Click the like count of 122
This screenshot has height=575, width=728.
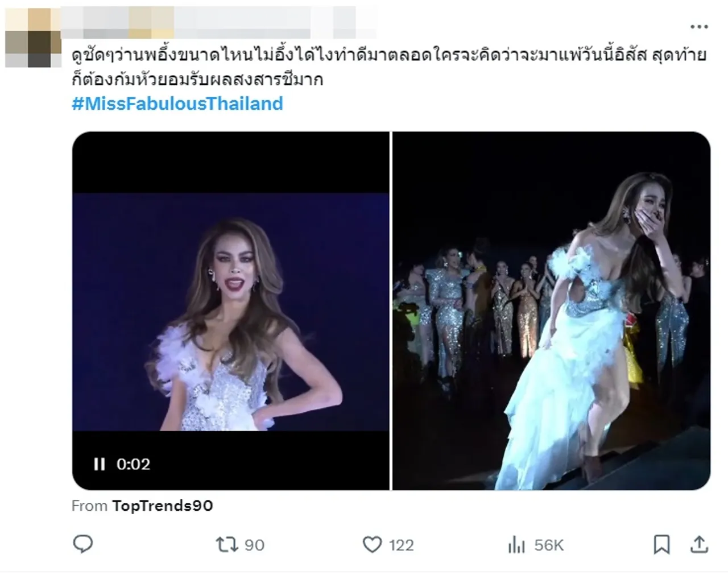click(402, 545)
